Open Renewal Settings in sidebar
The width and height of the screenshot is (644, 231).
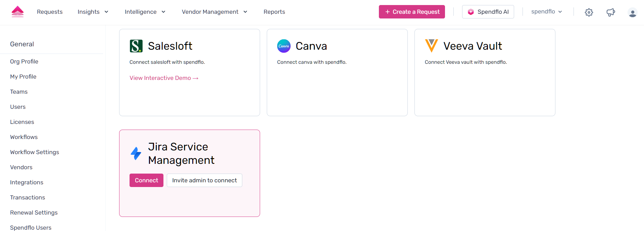(x=34, y=213)
